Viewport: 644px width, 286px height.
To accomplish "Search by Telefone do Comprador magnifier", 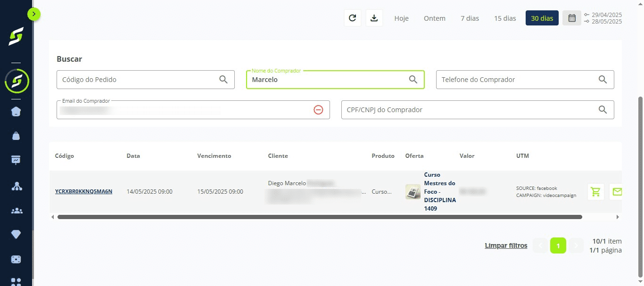I will pos(603,80).
